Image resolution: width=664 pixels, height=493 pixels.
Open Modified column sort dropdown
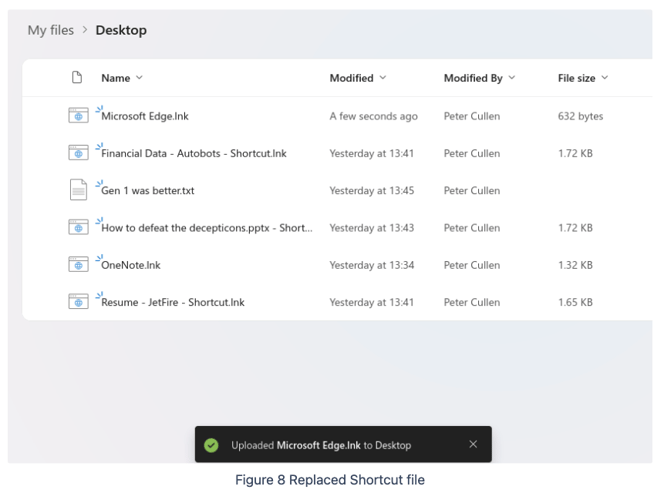(x=383, y=78)
